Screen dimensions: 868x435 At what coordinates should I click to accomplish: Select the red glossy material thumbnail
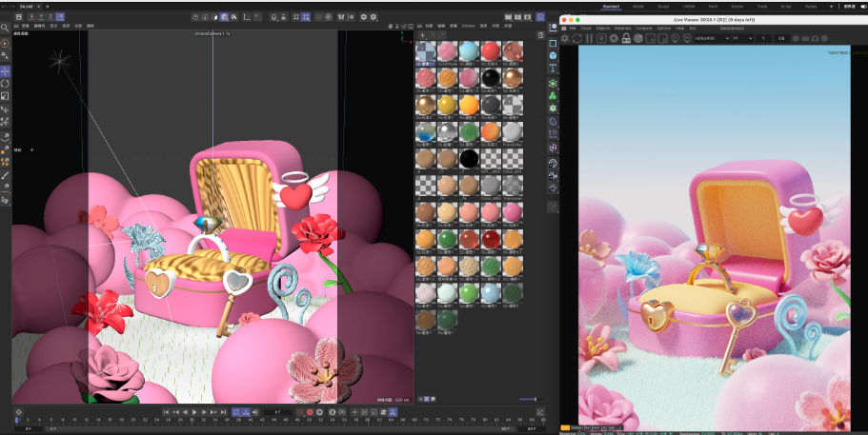click(x=490, y=51)
